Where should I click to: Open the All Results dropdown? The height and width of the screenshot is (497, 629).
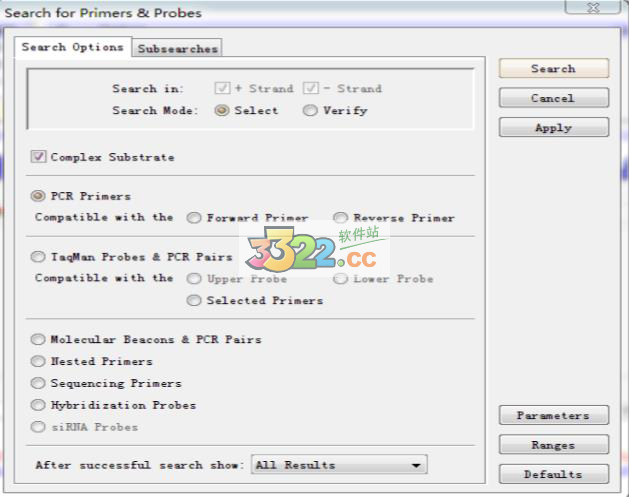tap(339, 465)
